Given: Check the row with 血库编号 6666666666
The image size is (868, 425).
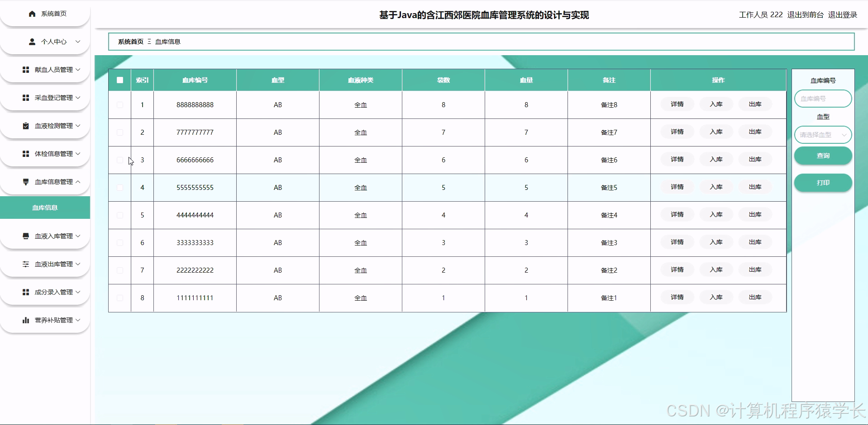Looking at the screenshot, I should point(120,160).
